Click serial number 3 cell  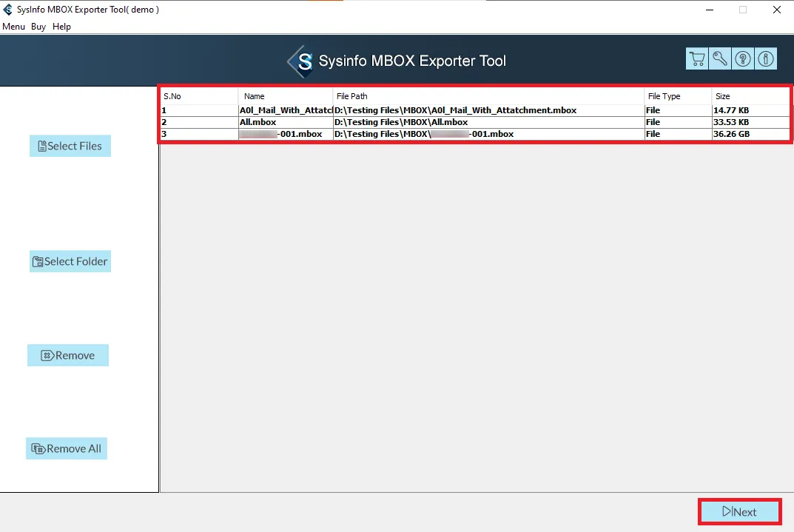click(200, 134)
